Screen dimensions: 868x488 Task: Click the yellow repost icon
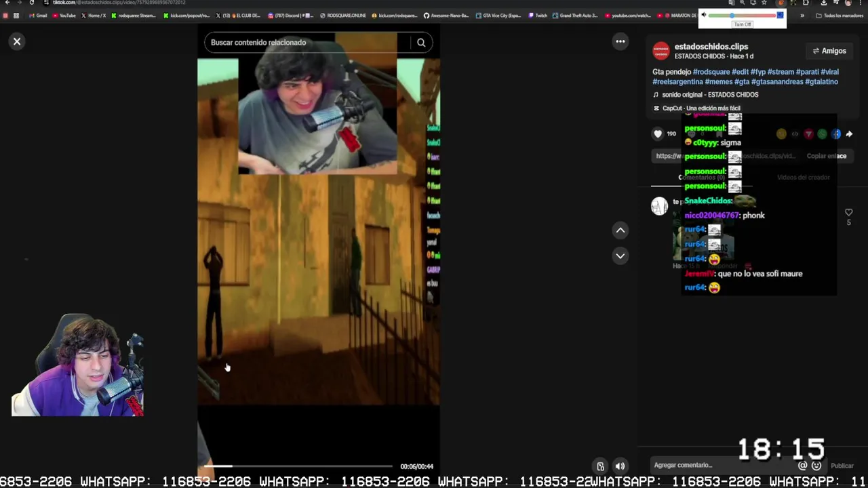point(781,134)
